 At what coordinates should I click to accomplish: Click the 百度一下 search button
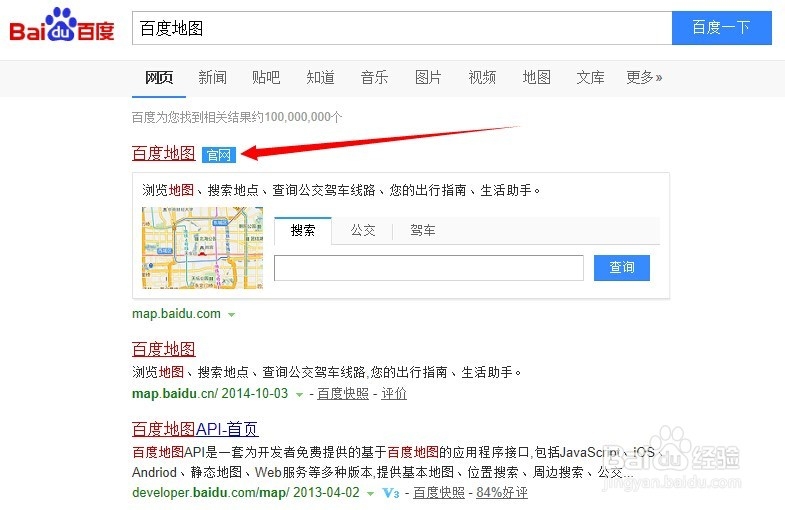[721, 28]
